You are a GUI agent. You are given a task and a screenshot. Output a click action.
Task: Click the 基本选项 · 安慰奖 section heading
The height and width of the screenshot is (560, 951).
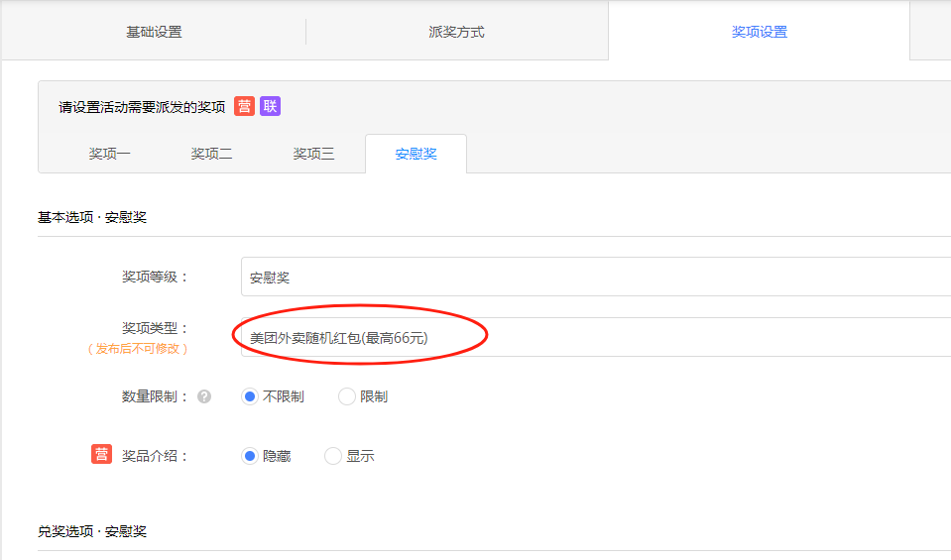(x=92, y=217)
